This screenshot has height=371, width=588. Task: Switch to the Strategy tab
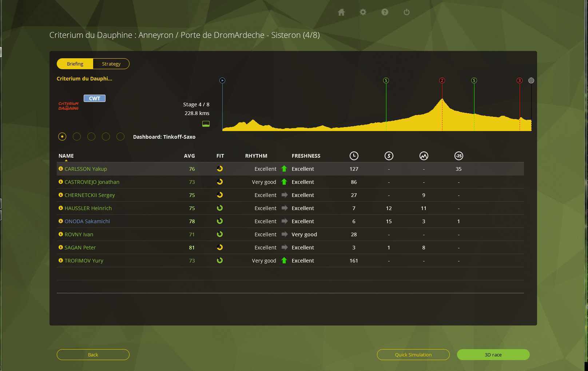click(111, 64)
